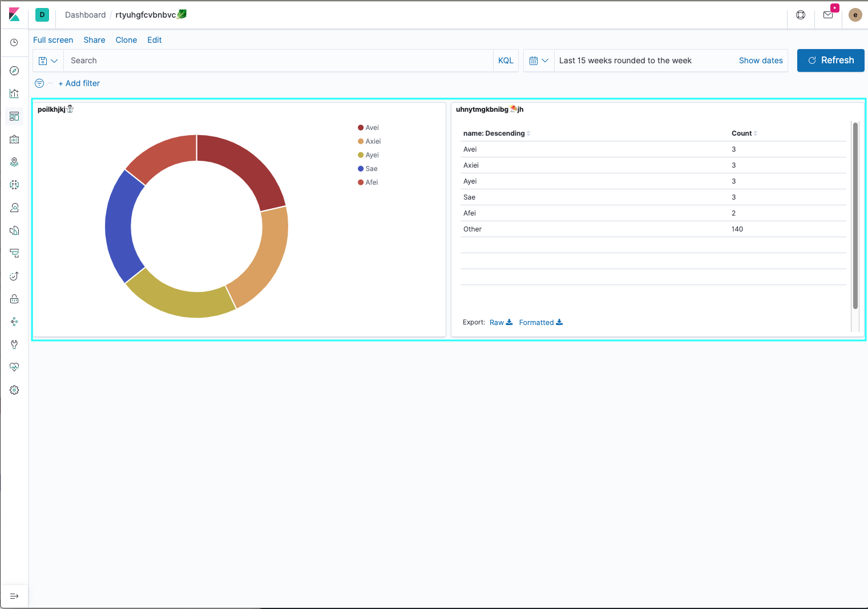Open Dev Tools from the wrench icon

[x=14, y=344]
